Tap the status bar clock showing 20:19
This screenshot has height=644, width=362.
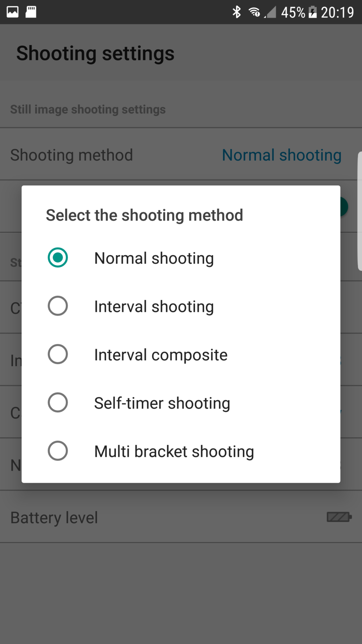point(337,12)
